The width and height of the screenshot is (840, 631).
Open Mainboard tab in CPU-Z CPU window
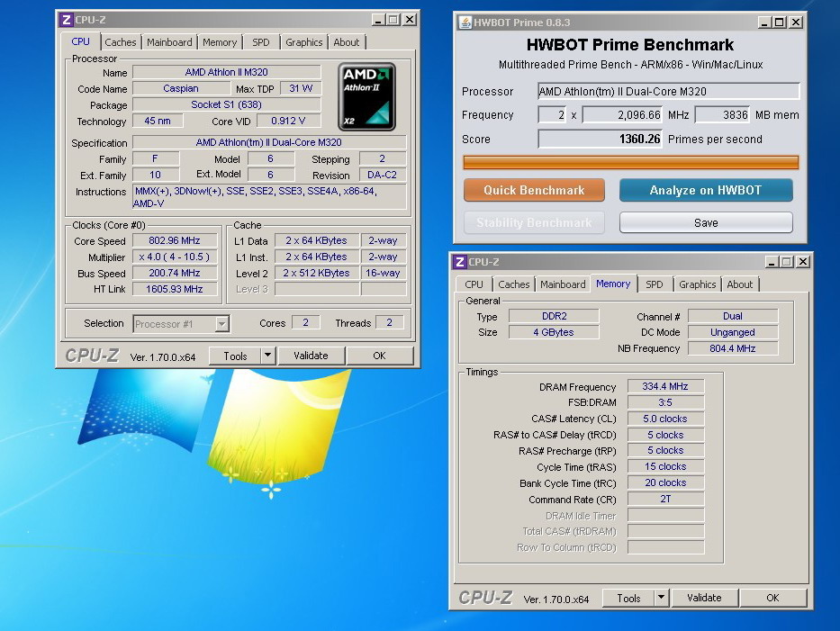[x=169, y=42]
